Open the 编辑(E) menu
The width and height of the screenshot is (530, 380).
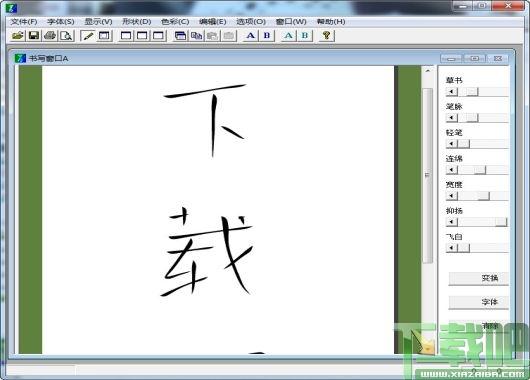point(212,22)
